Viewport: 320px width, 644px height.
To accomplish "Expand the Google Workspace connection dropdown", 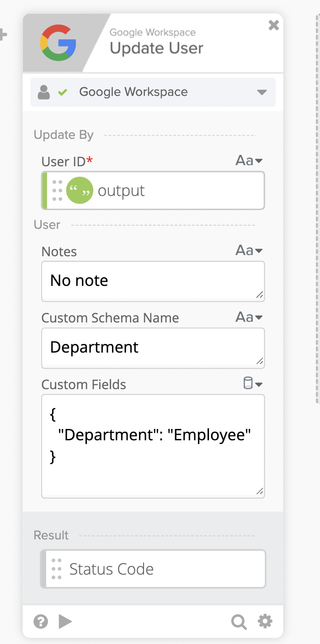I will click(x=261, y=92).
